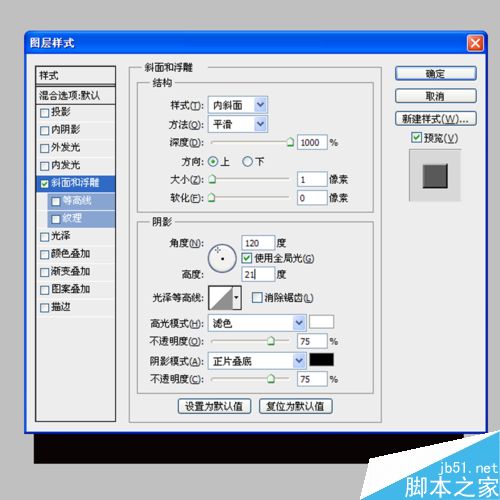This screenshot has height=500, width=500.
Task: Open the 方法 平滑 dropdown
Action: (238, 124)
